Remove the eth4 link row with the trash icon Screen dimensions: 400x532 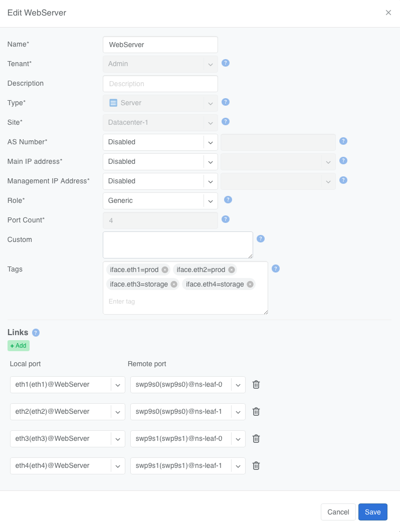[256, 465]
